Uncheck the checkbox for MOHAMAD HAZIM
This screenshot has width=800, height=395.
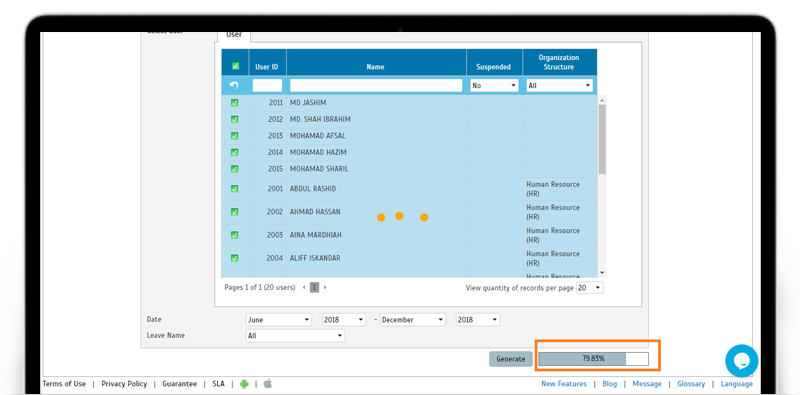[235, 152]
